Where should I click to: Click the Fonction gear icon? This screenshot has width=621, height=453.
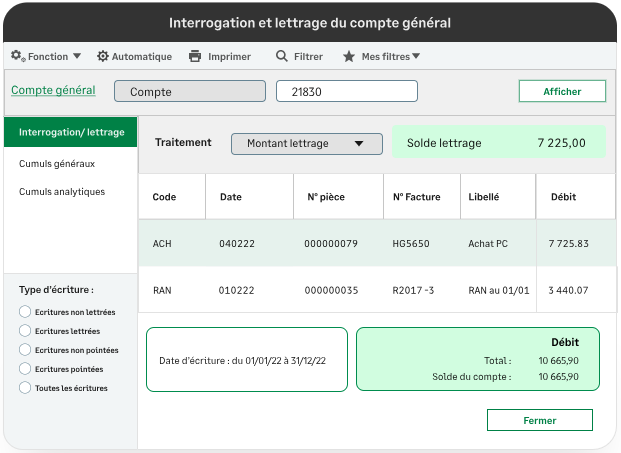pos(18,57)
